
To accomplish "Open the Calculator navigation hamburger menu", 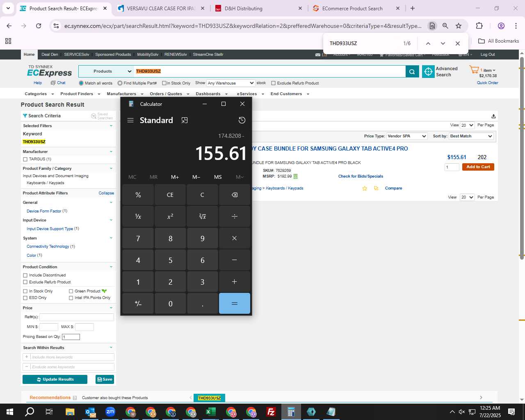I will (x=130, y=120).
